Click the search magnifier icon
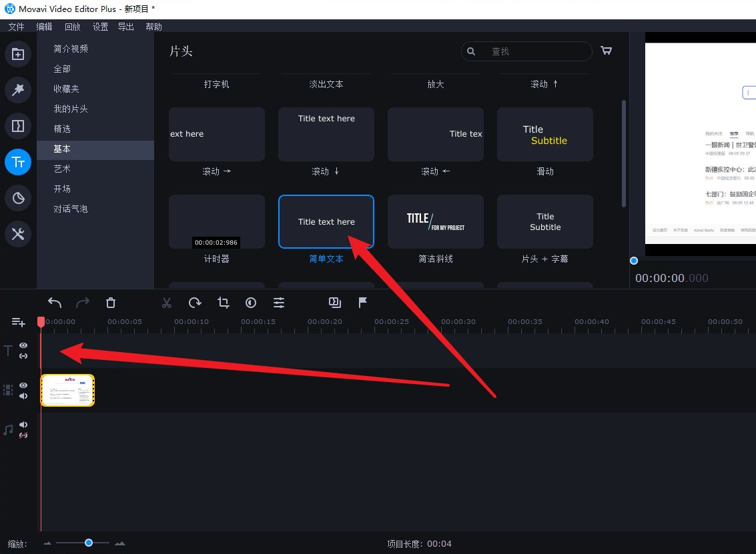 coord(471,51)
